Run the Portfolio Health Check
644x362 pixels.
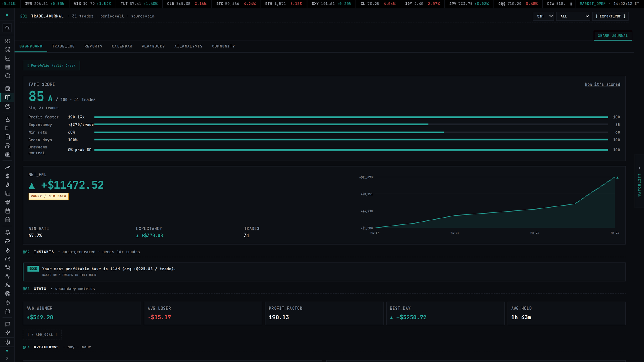coord(51,66)
